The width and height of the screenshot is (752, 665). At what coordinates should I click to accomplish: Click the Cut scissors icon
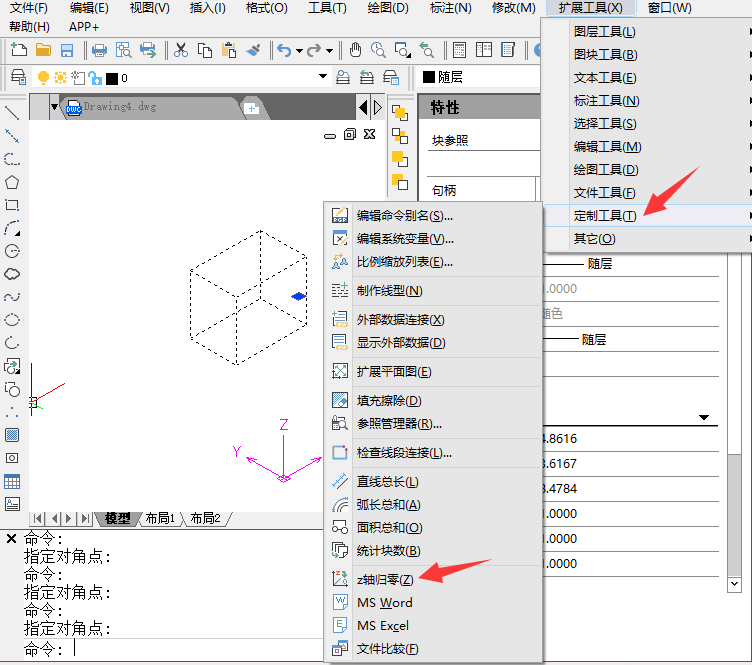[180, 49]
